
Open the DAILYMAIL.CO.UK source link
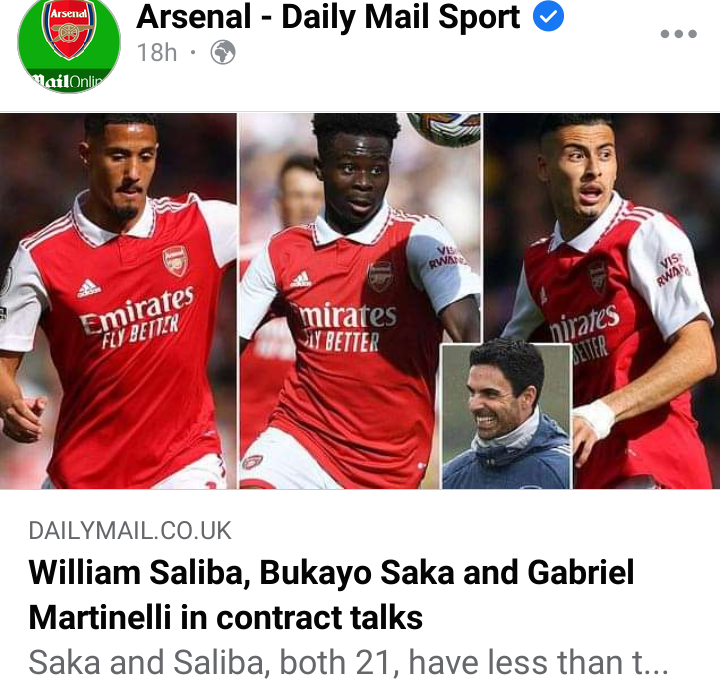click(x=130, y=531)
